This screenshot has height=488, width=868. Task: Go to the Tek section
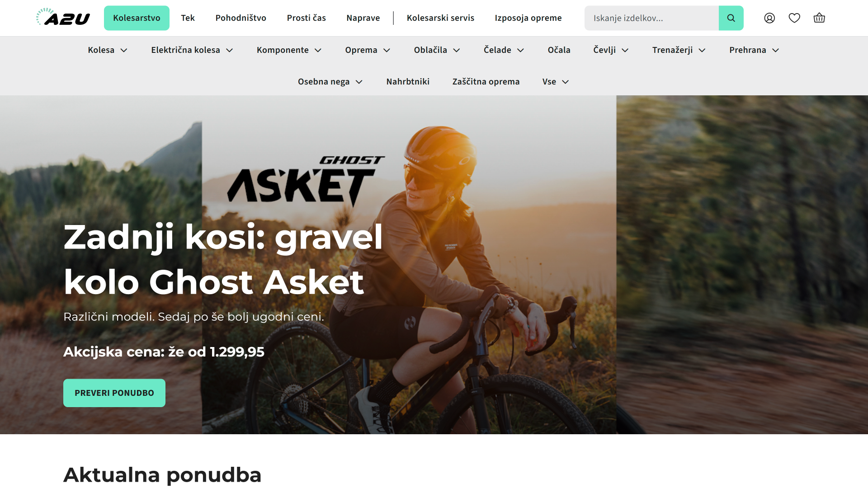[188, 18]
